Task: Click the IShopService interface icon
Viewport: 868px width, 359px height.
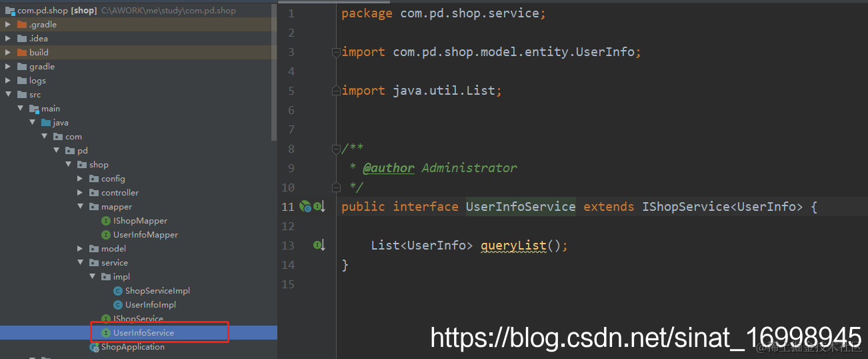Action: coord(106,319)
